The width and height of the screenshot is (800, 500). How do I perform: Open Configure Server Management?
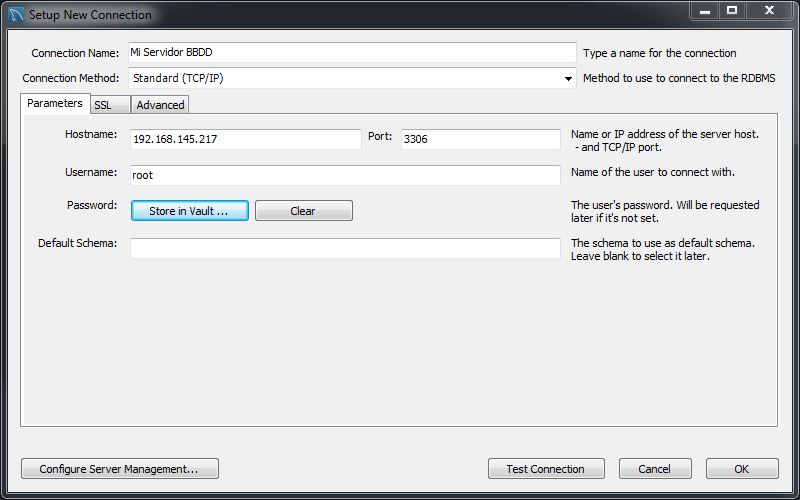(119, 469)
